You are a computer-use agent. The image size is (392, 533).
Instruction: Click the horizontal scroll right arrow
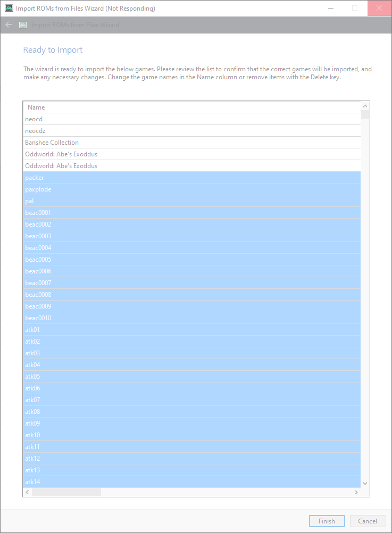click(356, 492)
